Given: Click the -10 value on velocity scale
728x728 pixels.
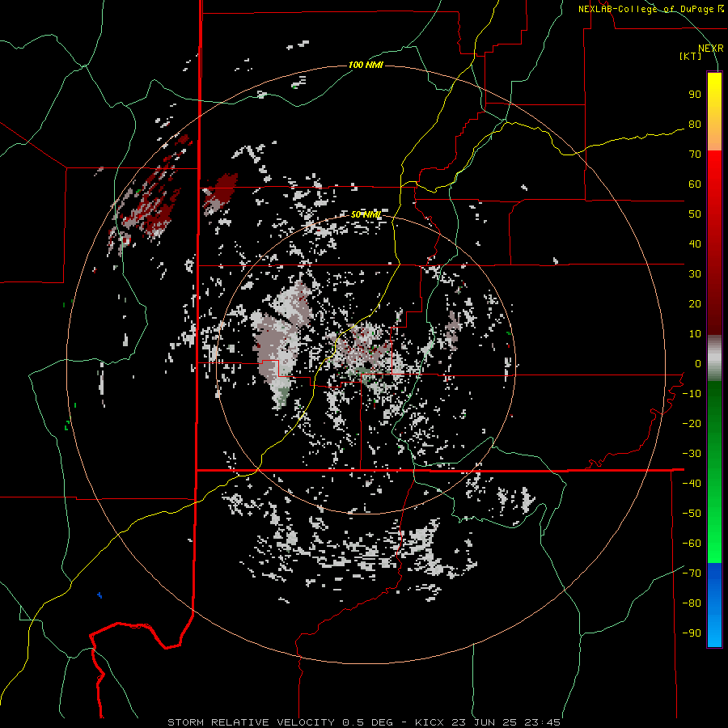Looking at the screenshot, I should pos(692,394).
